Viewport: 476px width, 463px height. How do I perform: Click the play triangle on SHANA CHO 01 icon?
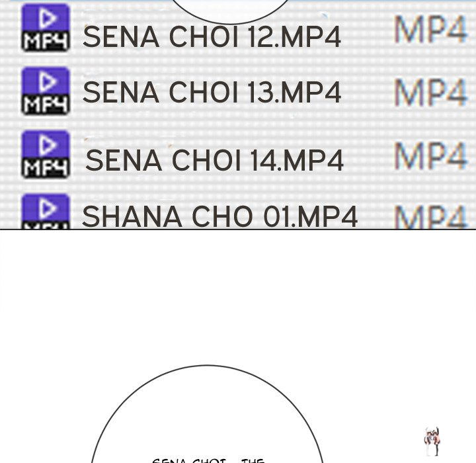point(47,208)
